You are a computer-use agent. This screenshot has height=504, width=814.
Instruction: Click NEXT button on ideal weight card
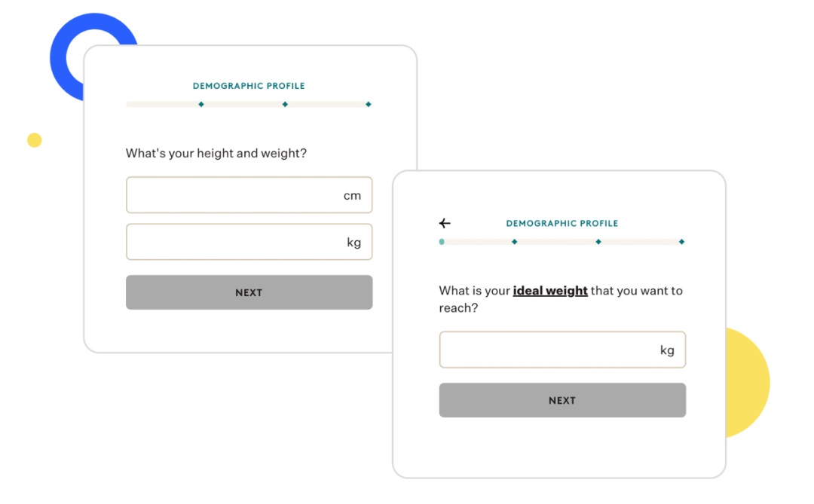(562, 400)
